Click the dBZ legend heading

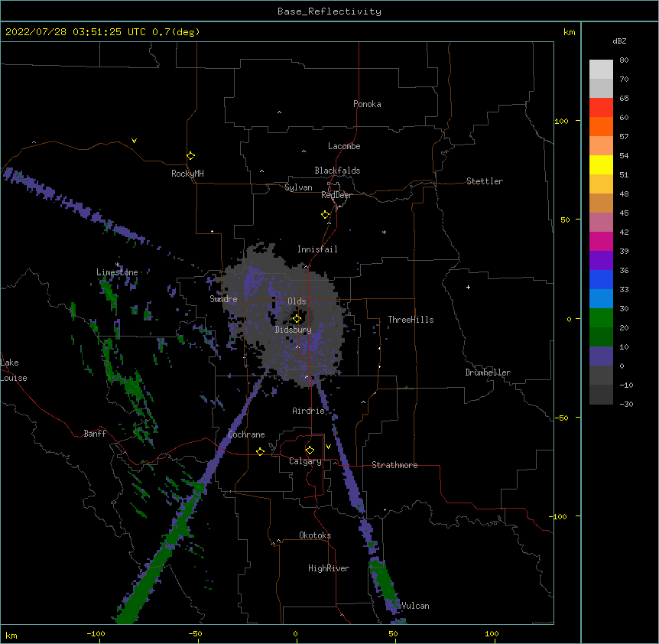pos(619,41)
